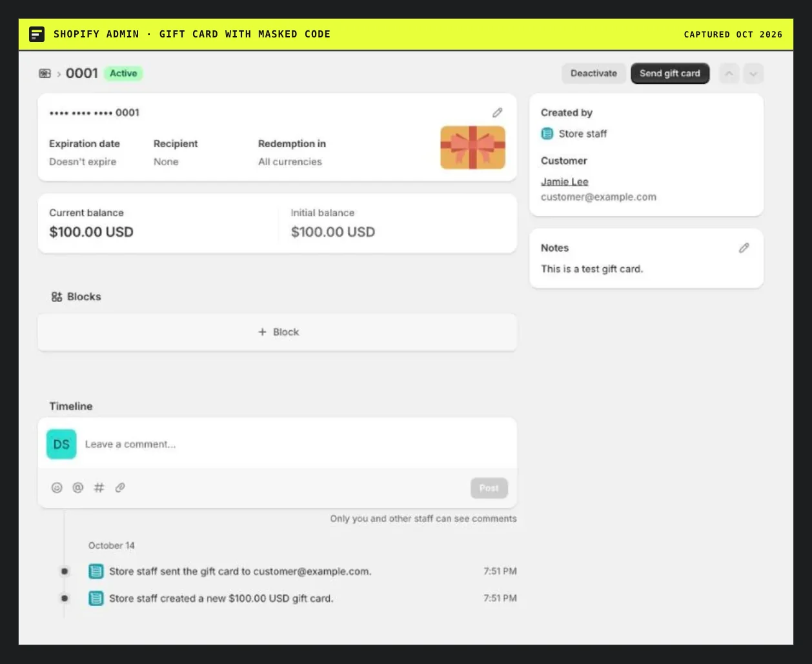Click staff icon beside 'created a new $100.00' event
The image size is (812, 664).
[x=96, y=598]
